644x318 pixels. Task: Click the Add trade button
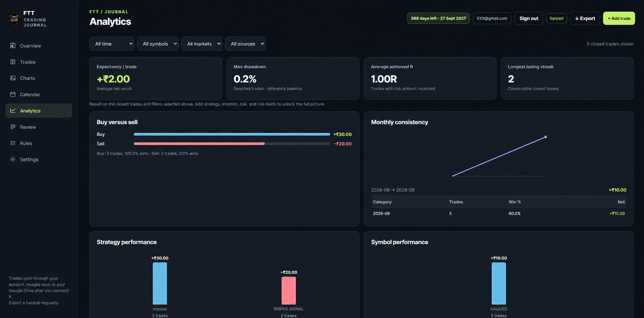point(619,18)
